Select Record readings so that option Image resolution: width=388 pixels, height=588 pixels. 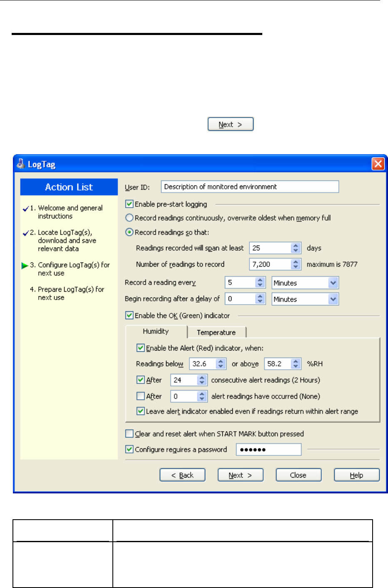[129, 232]
